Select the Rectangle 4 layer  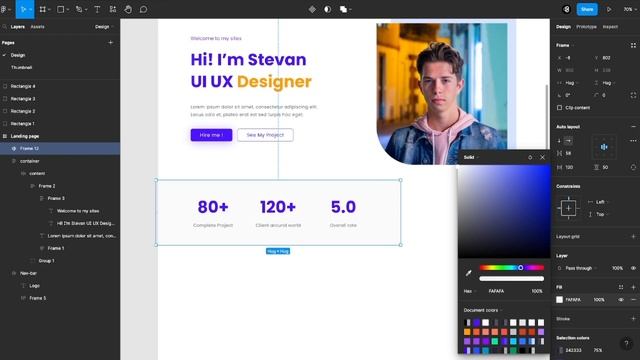pyautogui.click(x=60, y=86)
